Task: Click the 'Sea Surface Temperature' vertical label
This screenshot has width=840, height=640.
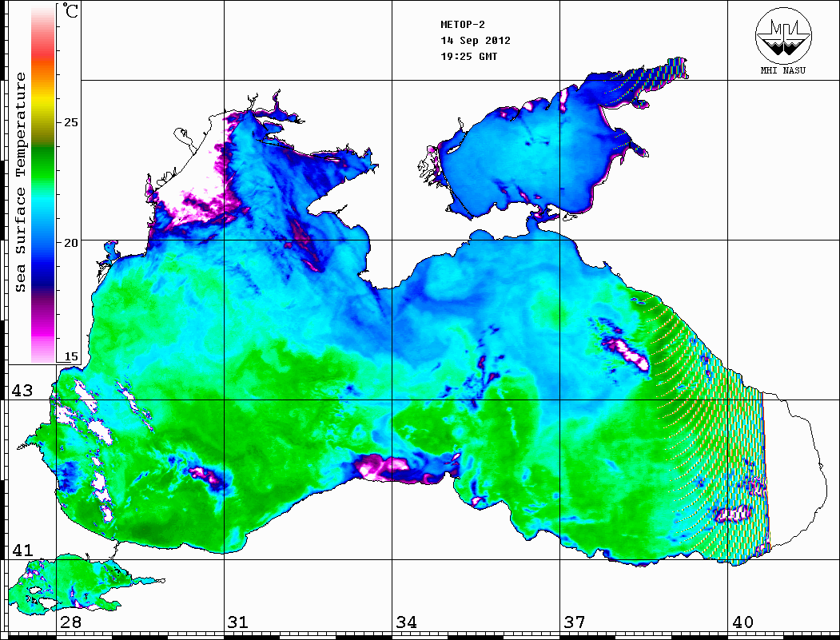Action: coord(20,183)
